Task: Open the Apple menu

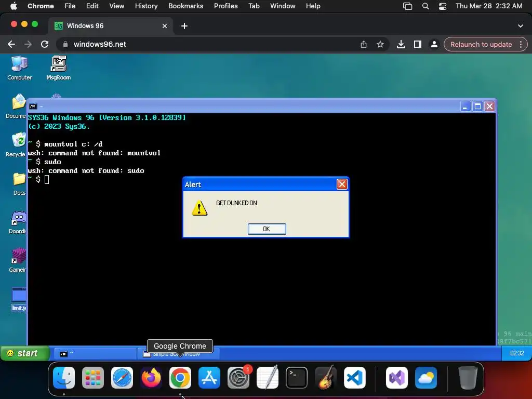Action: pyautogui.click(x=14, y=6)
